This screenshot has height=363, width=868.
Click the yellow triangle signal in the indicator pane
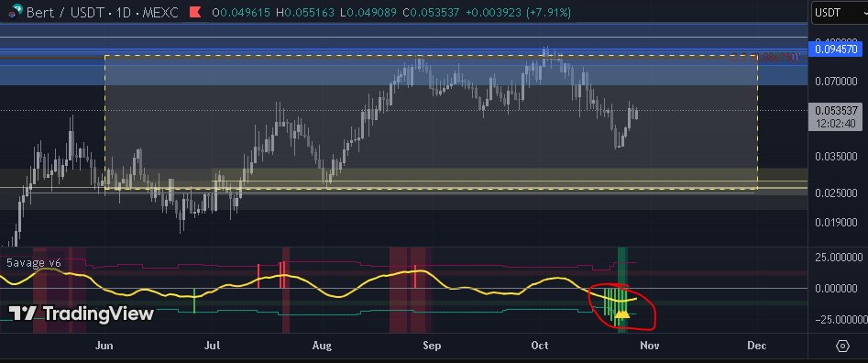[622, 314]
